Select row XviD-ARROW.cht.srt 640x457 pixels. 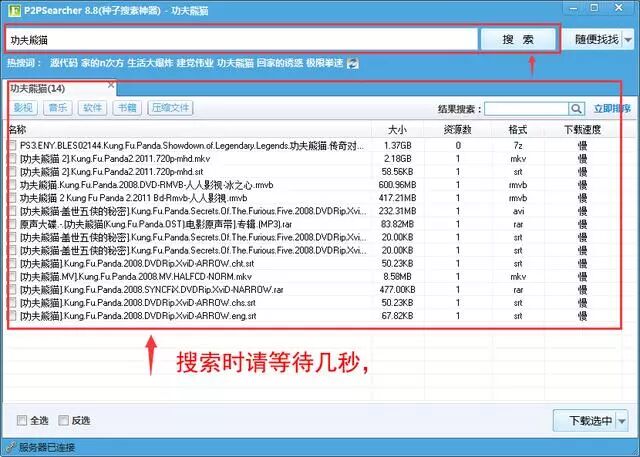click(312, 263)
